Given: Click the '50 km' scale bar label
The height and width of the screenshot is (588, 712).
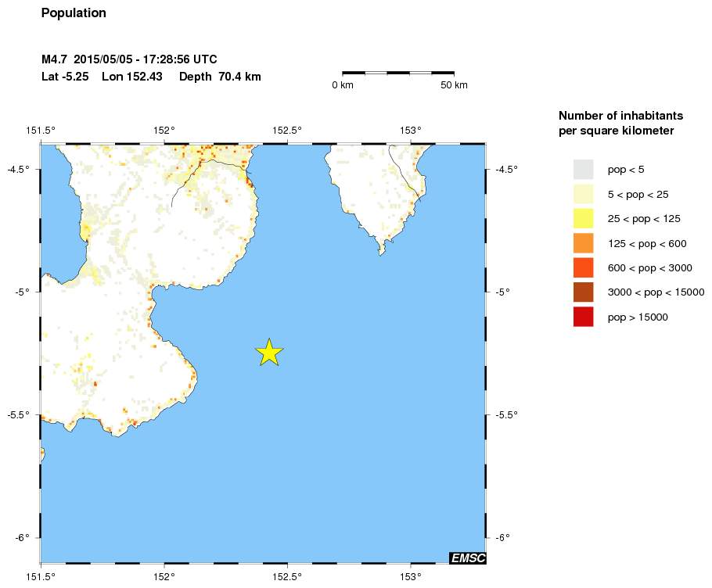Looking at the screenshot, I should (454, 84).
